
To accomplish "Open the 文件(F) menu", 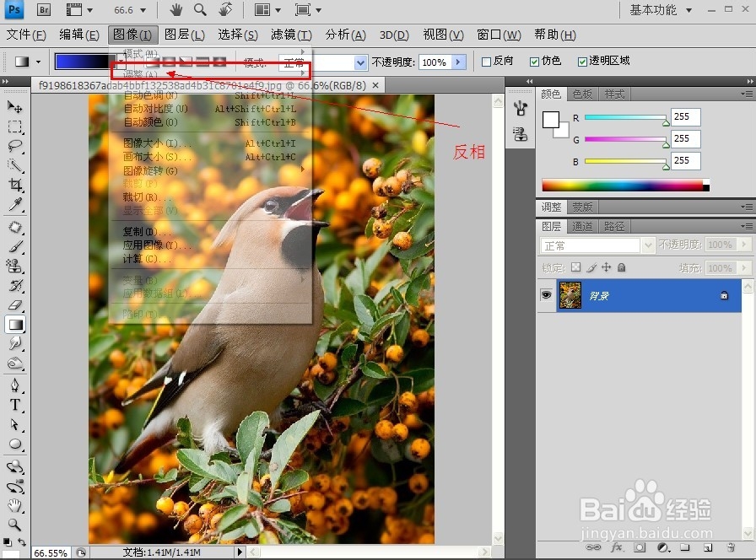I will tap(26, 35).
